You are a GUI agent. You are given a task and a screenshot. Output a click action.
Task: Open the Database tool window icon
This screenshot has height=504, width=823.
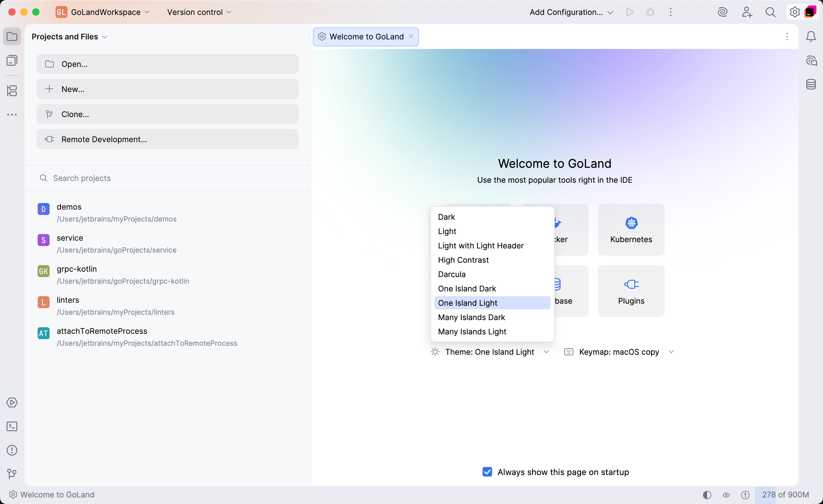(x=811, y=84)
